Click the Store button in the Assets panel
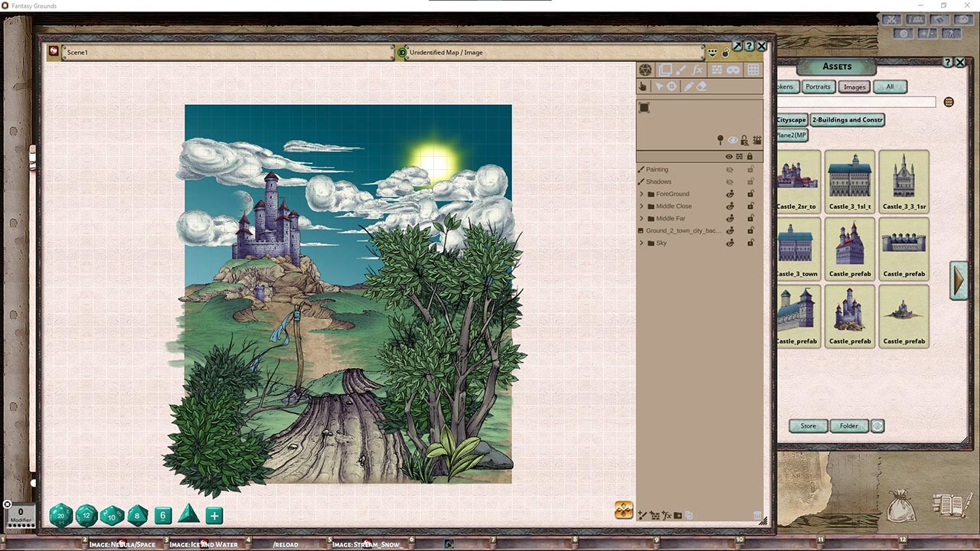This screenshot has height=551, width=980. click(x=808, y=425)
